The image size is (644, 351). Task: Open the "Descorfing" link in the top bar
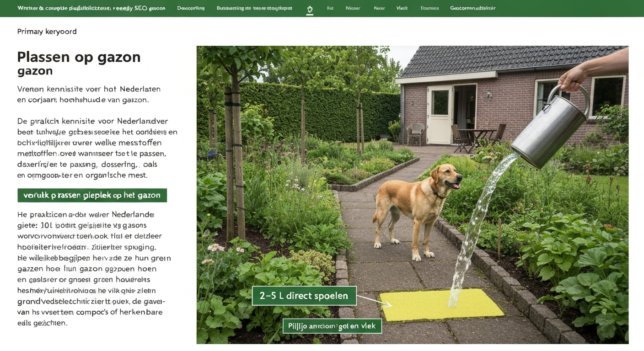coord(191,8)
